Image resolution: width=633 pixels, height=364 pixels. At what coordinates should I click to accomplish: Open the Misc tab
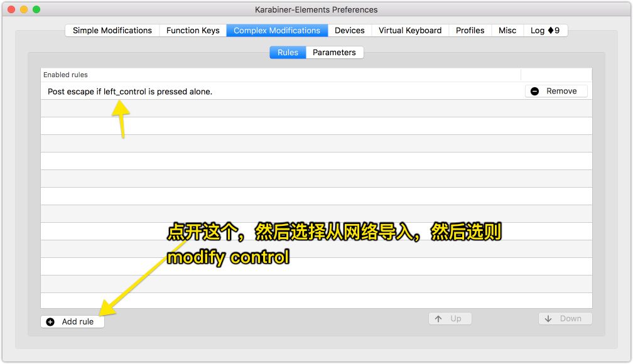click(507, 31)
